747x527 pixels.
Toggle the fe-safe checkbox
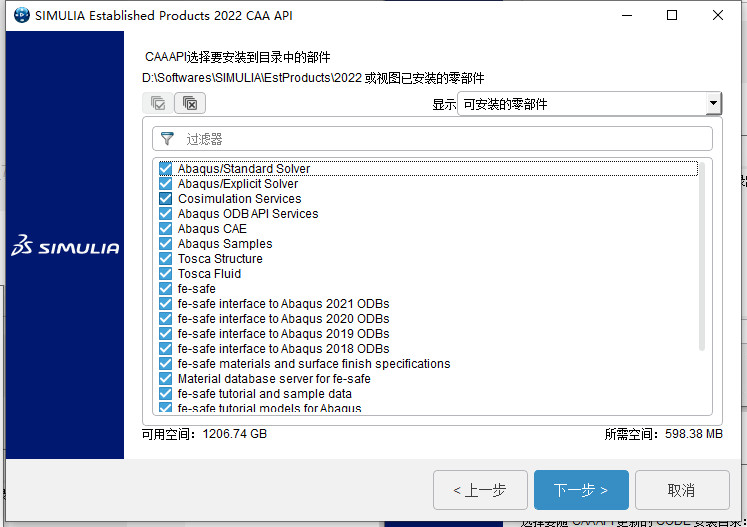[x=165, y=289]
